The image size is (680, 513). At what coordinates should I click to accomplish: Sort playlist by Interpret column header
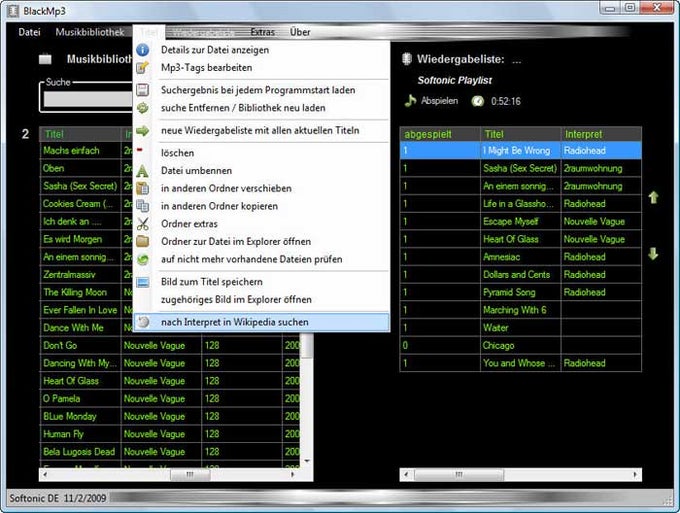[601, 134]
